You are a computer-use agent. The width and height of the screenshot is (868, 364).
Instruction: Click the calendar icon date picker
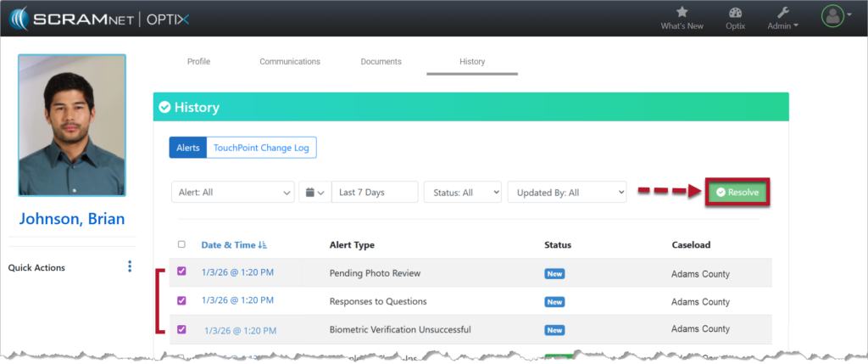(x=314, y=193)
